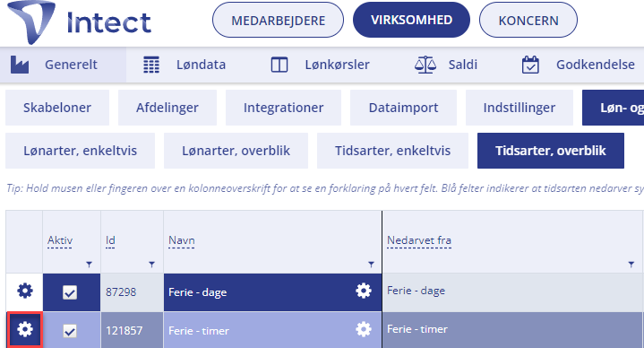Toggle the Aktiv checkbox for Ferie - timer

[70, 331]
